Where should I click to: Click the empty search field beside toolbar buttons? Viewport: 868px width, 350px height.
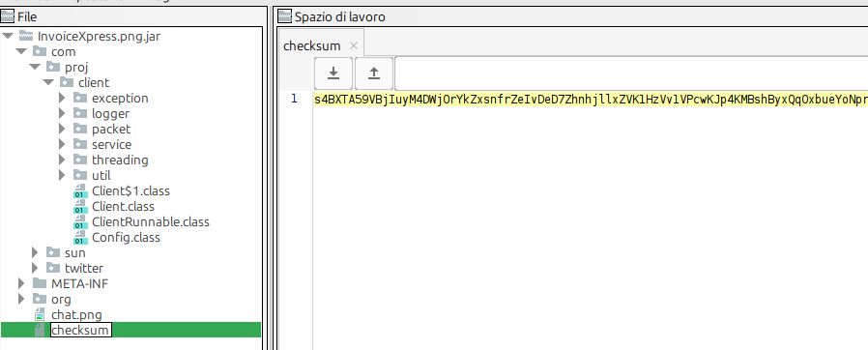tap(631, 73)
